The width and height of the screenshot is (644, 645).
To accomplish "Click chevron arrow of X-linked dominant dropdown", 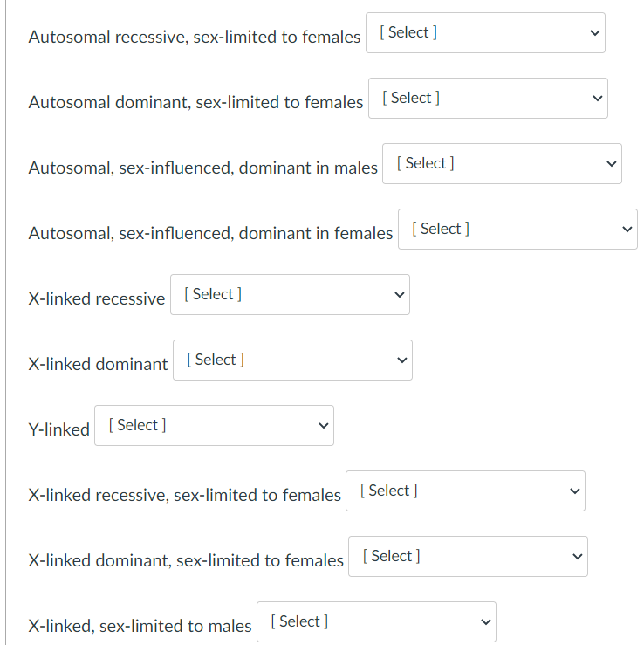I will 401,360.
